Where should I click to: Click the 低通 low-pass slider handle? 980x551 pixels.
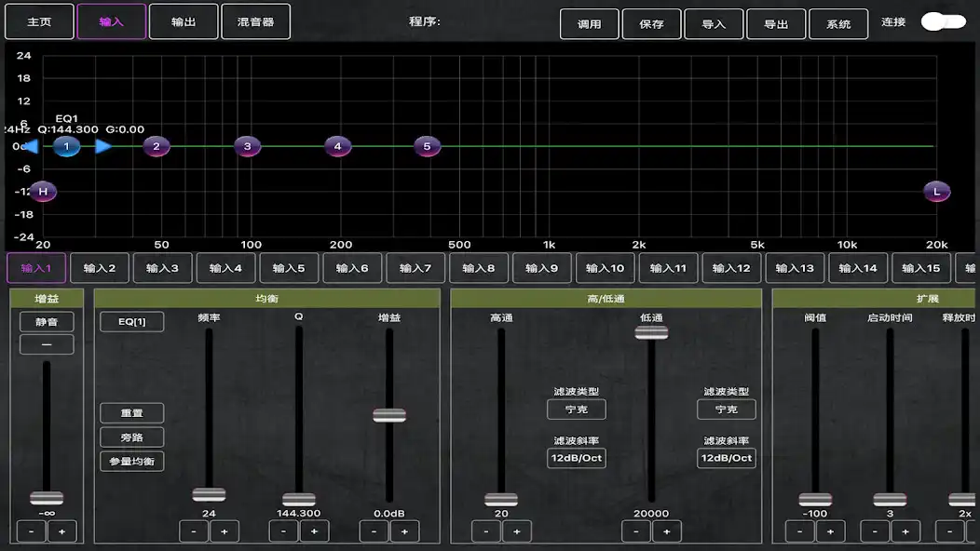(x=651, y=332)
